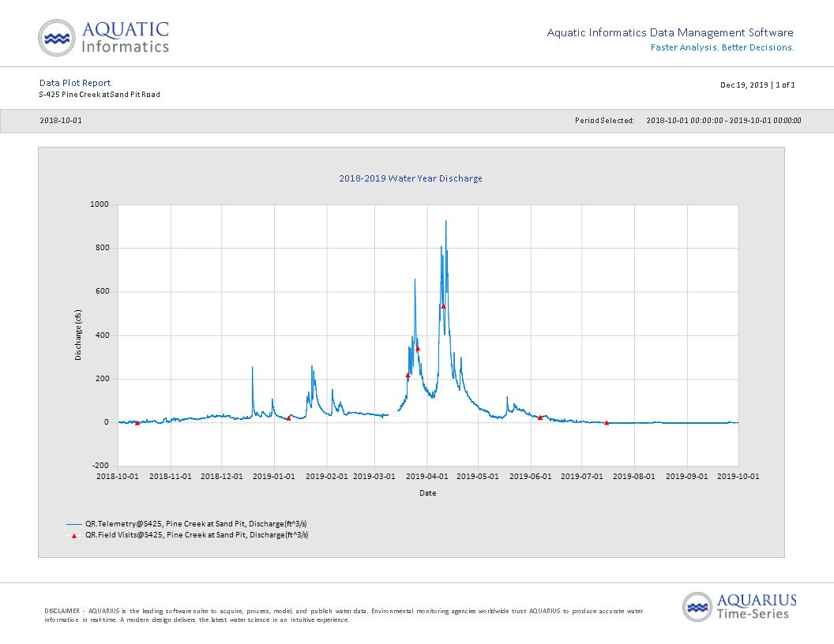Click the AQUARIUS Time-Series wave logo icon
The image size is (834, 644).
tap(697, 607)
